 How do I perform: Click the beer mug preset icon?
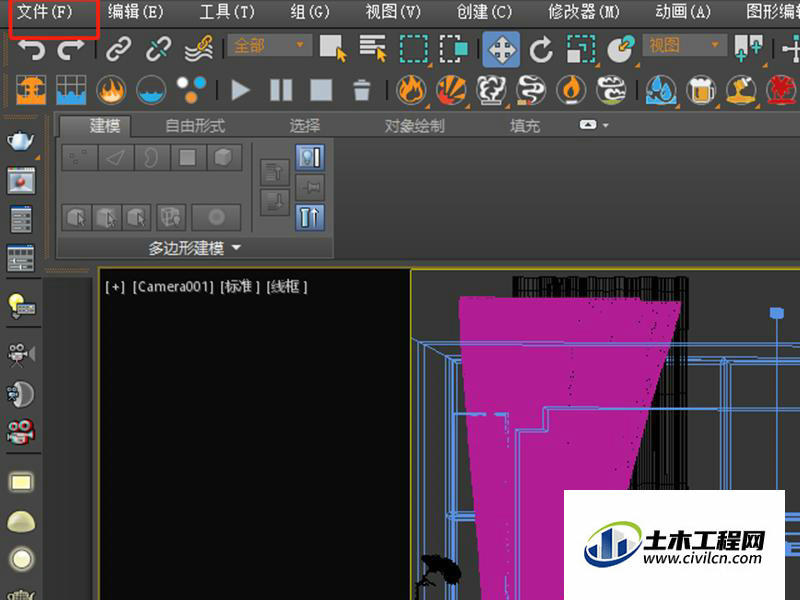[x=701, y=90]
